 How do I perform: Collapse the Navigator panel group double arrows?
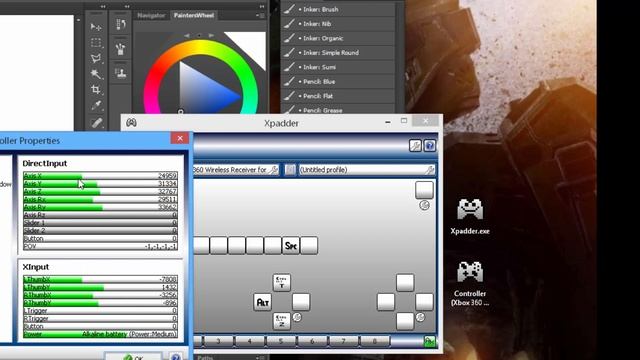pyautogui.click(x=262, y=7)
